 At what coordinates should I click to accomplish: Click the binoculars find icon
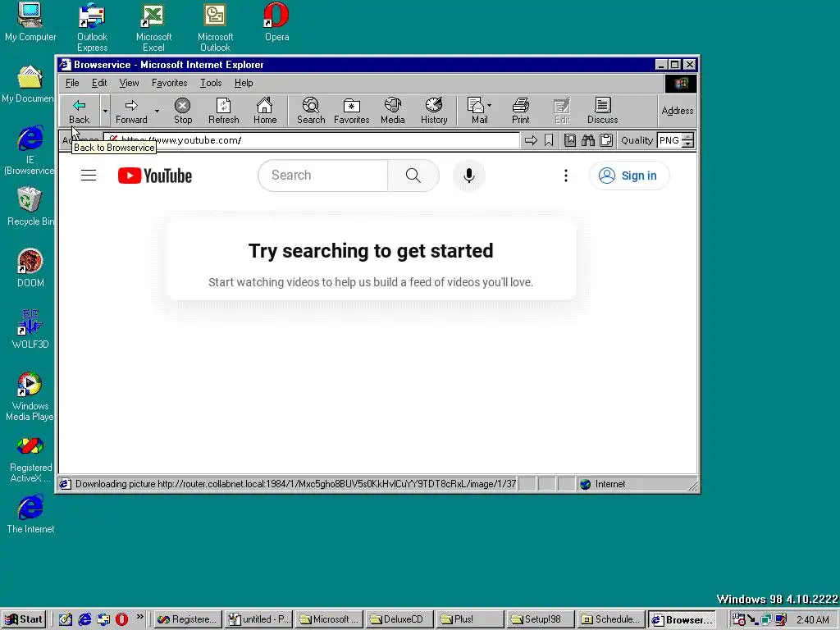(x=588, y=140)
